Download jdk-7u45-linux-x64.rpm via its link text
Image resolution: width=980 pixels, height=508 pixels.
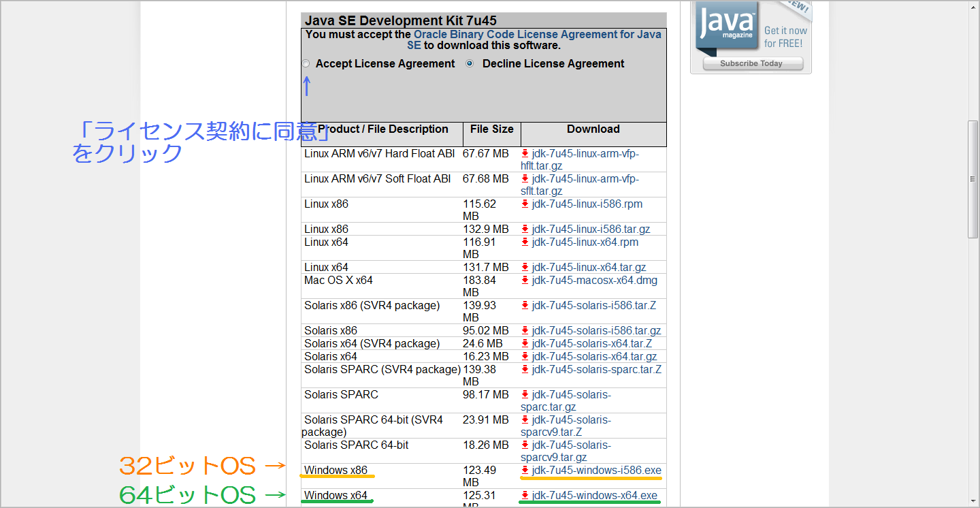[585, 242]
